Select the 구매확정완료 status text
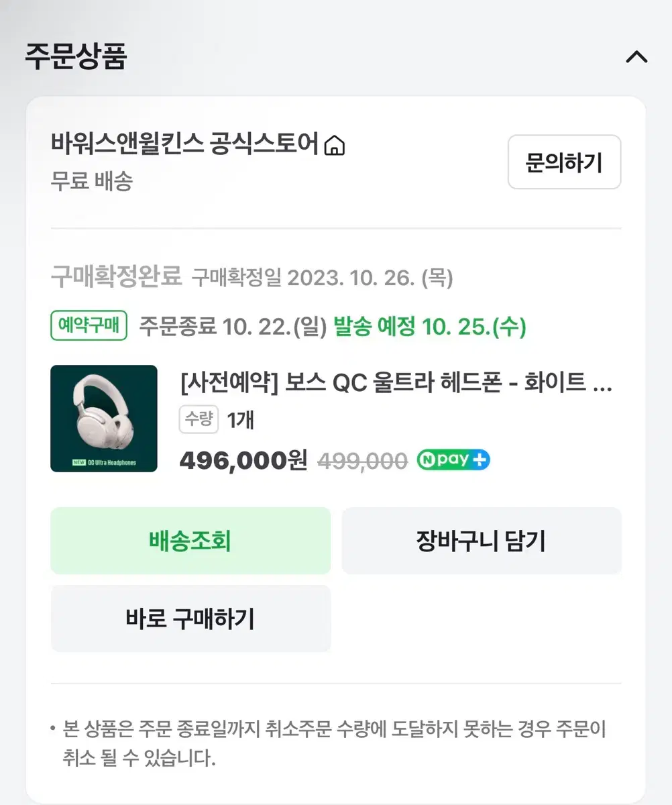 pyautogui.click(x=117, y=276)
